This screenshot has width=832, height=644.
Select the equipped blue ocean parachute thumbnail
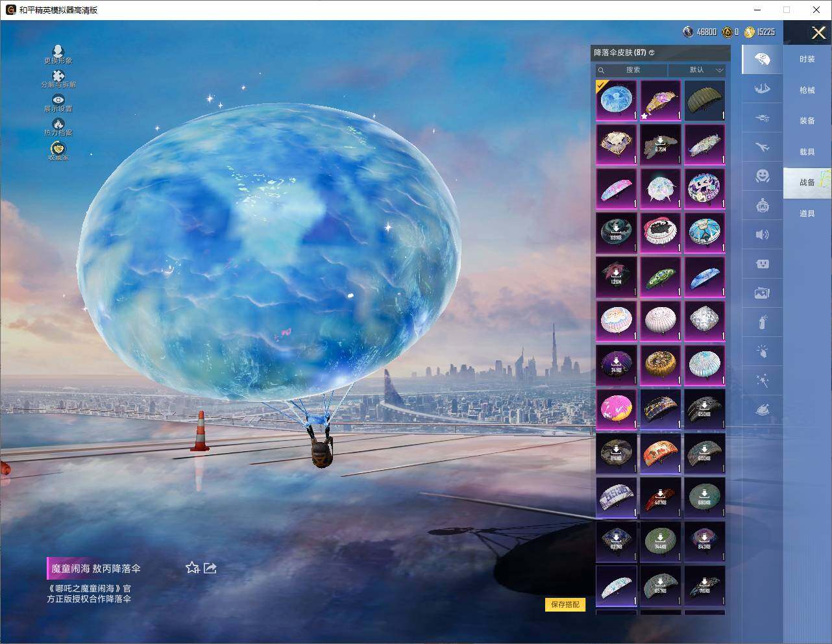(x=617, y=101)
